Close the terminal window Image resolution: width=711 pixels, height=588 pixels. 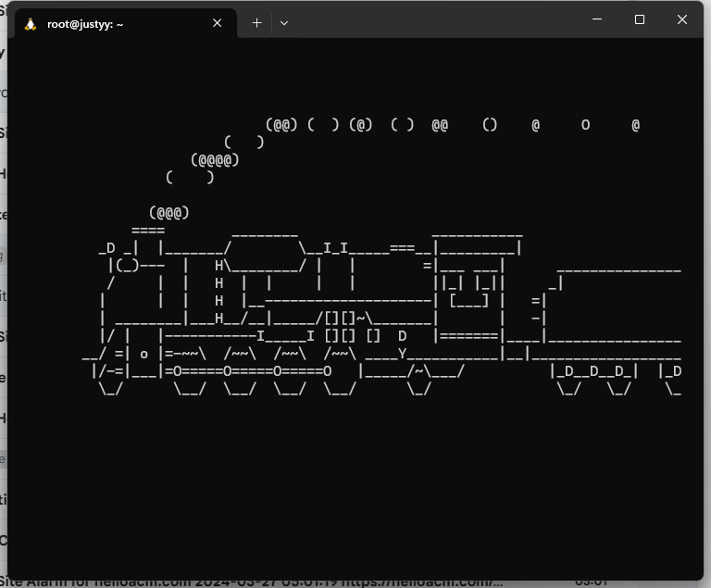(x=682, y=19)
